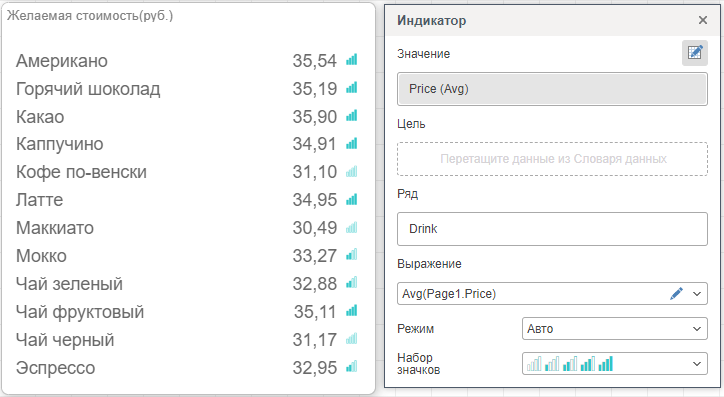
Task: Open the Набор значков icon set dropdown
Action: 615,364
